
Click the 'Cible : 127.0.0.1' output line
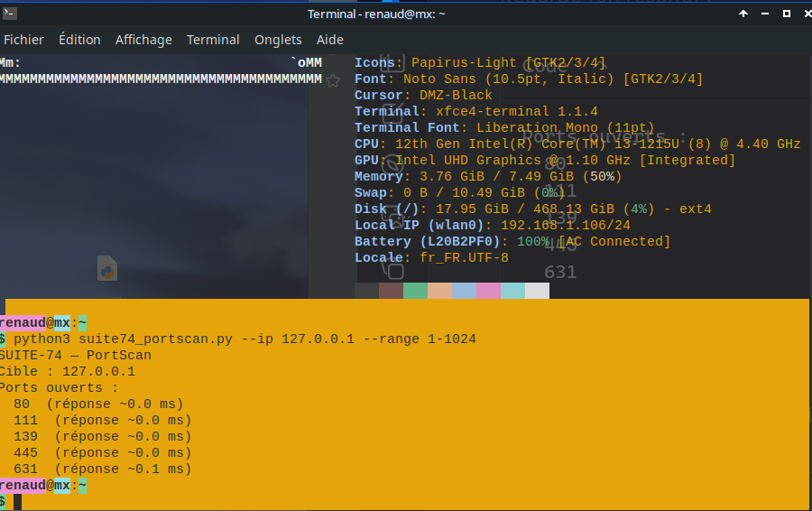tap(68, 372)
